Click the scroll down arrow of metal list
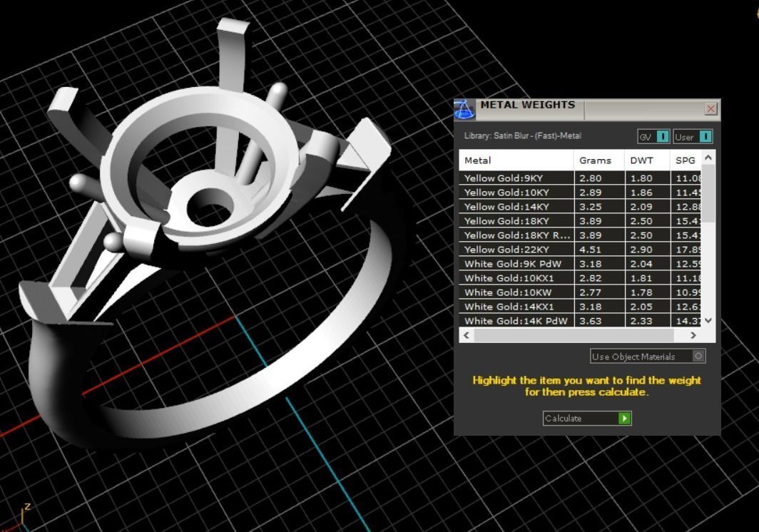 (x=708, y=320)
